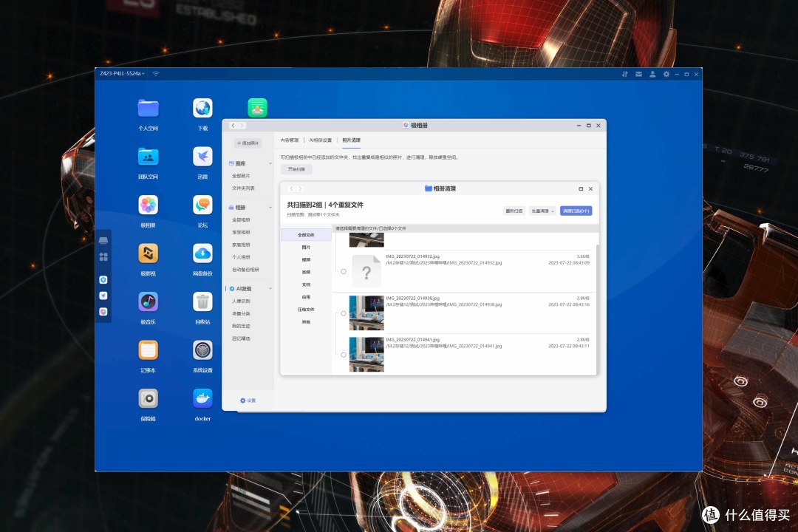This screenshot has height=532, width=798.
Task: Open the 网盘备份 cloud backup icon
Action: (x=202, y=253)
